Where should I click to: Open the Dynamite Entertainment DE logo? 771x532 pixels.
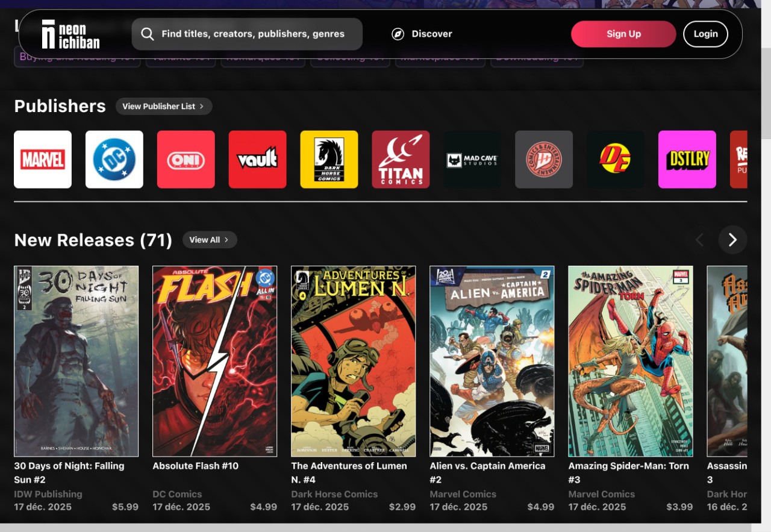click(x=616, y=160)
